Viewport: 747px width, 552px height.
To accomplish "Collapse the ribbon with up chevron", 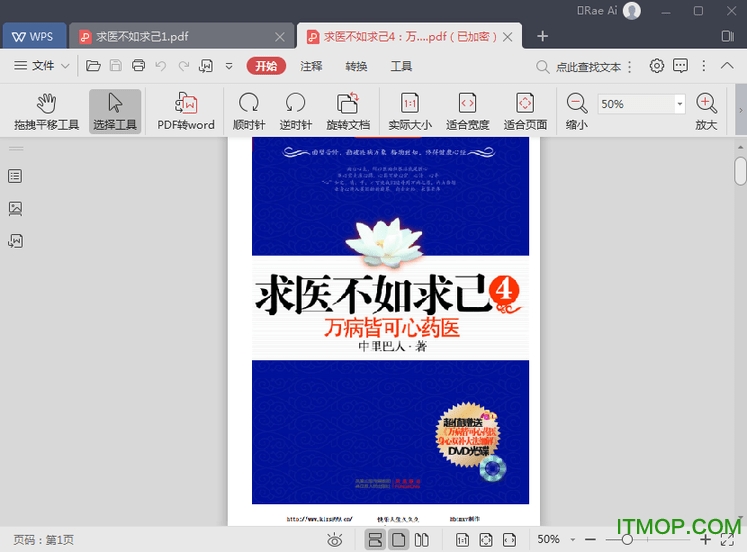I will 727,66.
